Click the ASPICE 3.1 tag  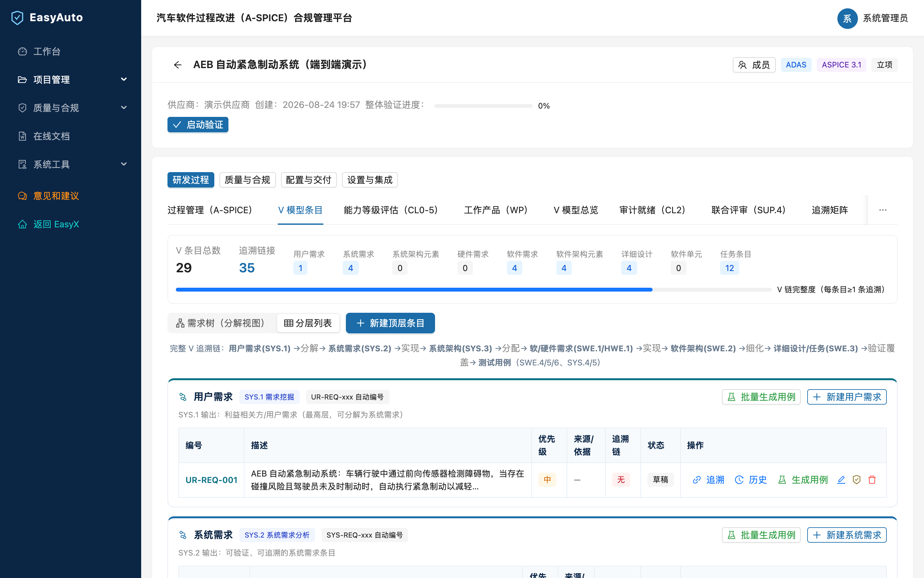pos(842,65)
